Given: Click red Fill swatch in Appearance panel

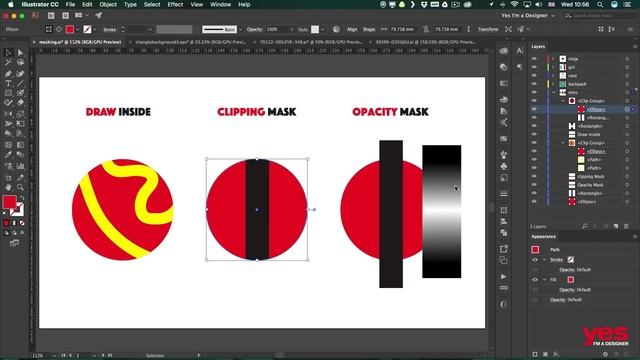Looking at the screenshot, I should [x=571, y=280].
